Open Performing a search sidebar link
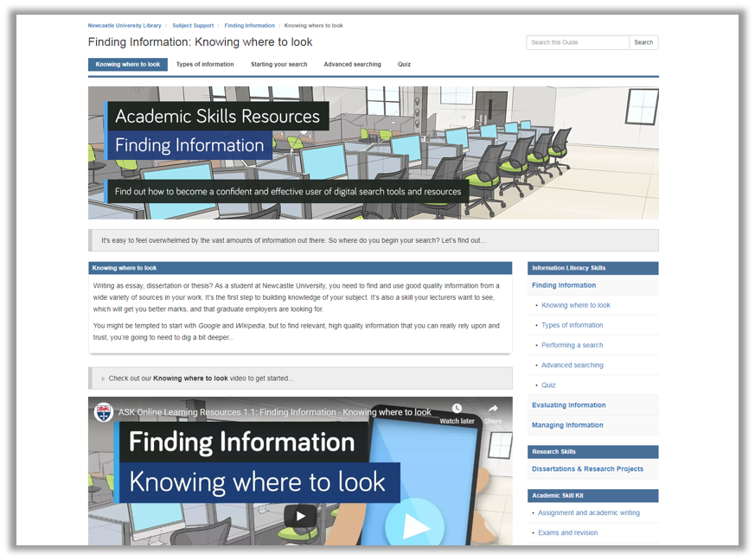Viewport: 755px width, 560px height. tap(572, 345)
